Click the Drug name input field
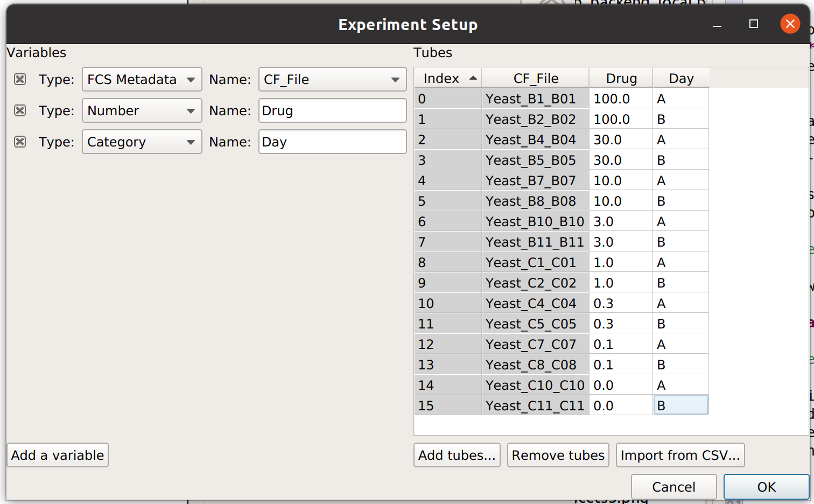Viewport: 814px width, 504px height. (332, 110)
